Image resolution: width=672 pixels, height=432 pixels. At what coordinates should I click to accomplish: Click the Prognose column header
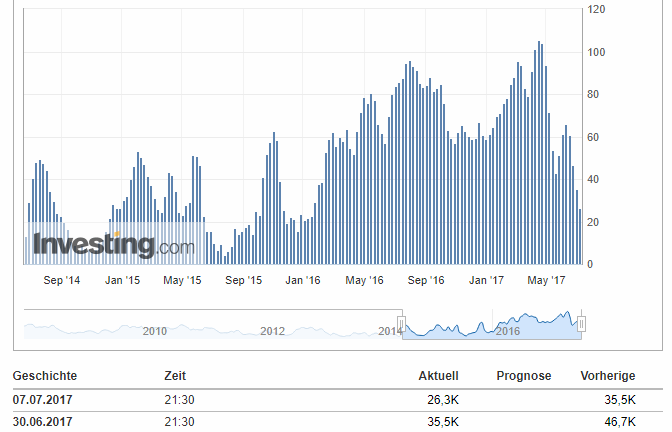point(524,376)
